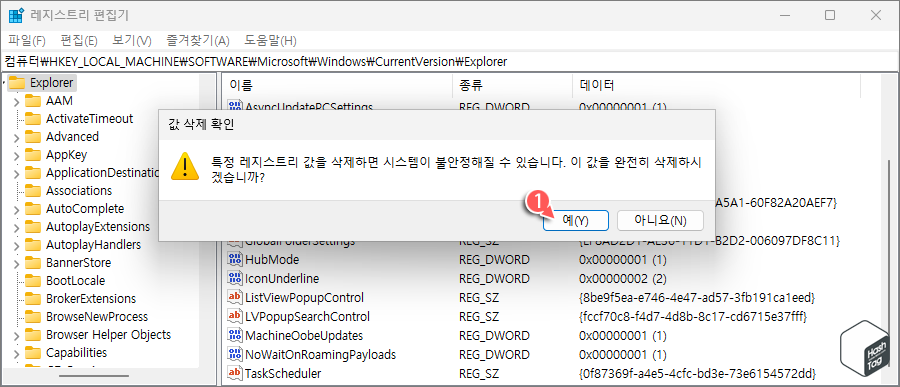The height and width of the screenshot is (387, 900).
Task: Click the AutoplayExtensions folder icon
Action: tap(33, 227)
